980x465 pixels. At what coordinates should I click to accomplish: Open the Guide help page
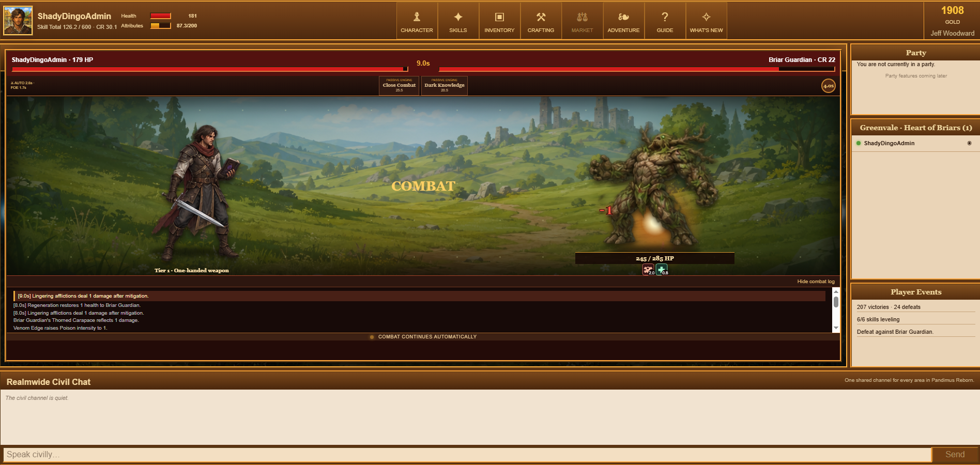point(665,21)
